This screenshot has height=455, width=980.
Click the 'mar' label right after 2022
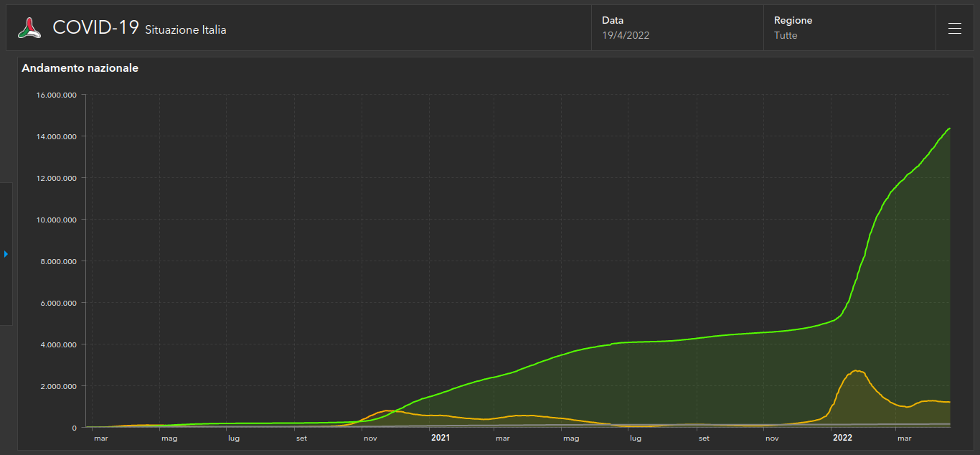[x=903, y=437]
